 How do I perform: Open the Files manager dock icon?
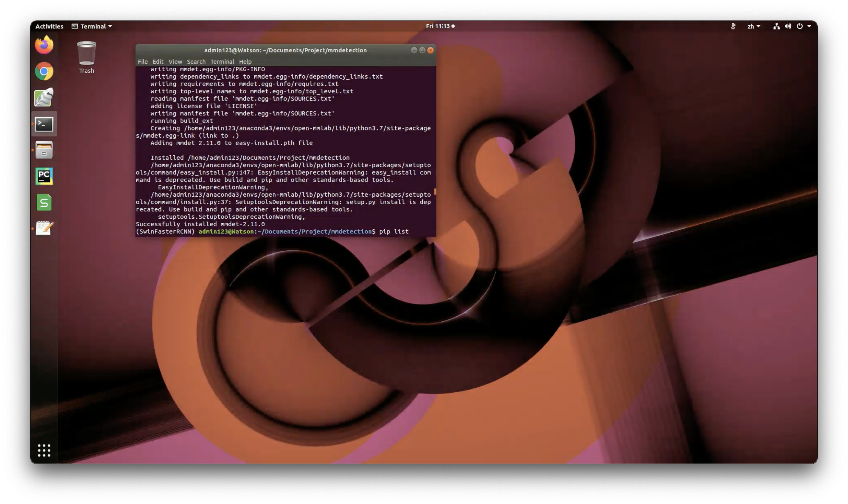[44, 150]
